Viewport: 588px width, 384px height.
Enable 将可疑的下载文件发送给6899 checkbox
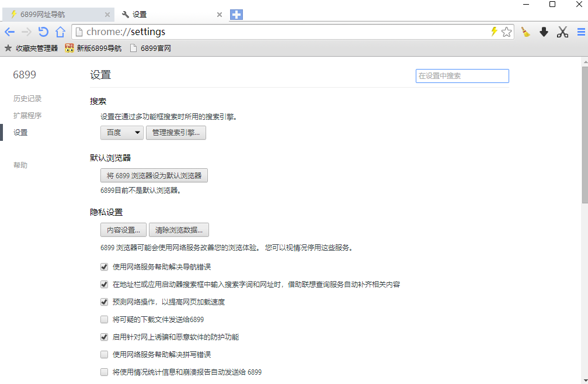pyautogui.click(x=105, y=320)
